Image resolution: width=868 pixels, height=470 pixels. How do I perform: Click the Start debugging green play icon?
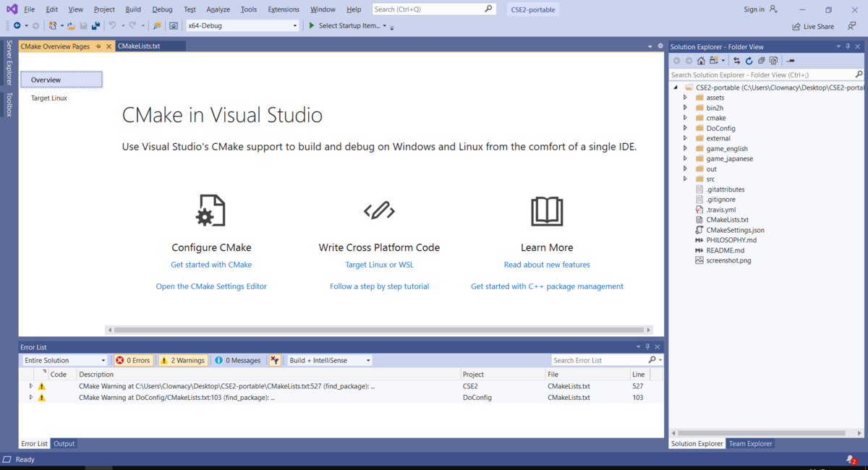pos(311,25)
